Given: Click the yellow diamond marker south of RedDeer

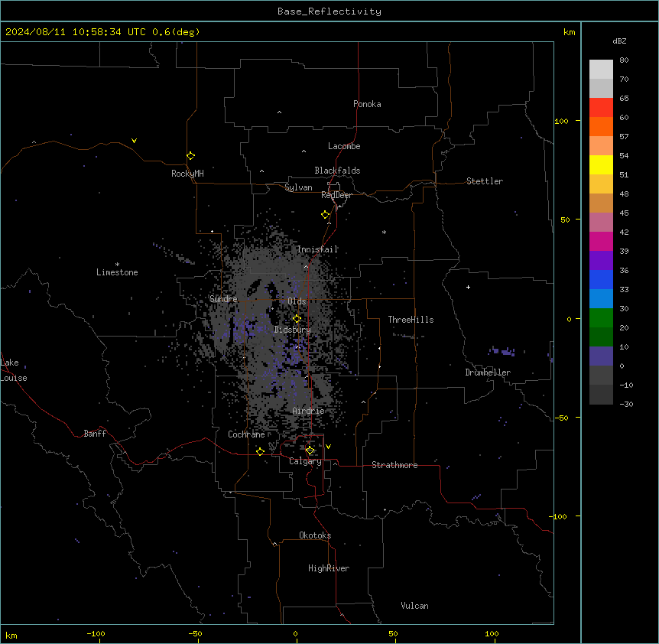Looking at the screenshot, I should [326, 215].
